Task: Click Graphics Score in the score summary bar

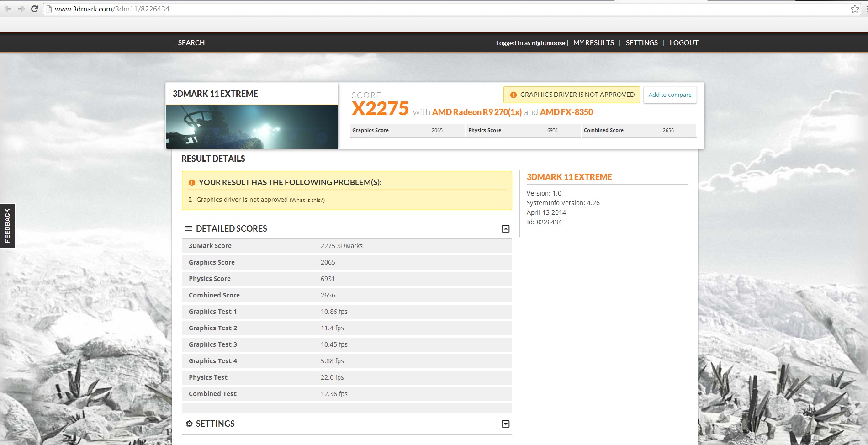Action: point(407,130)
